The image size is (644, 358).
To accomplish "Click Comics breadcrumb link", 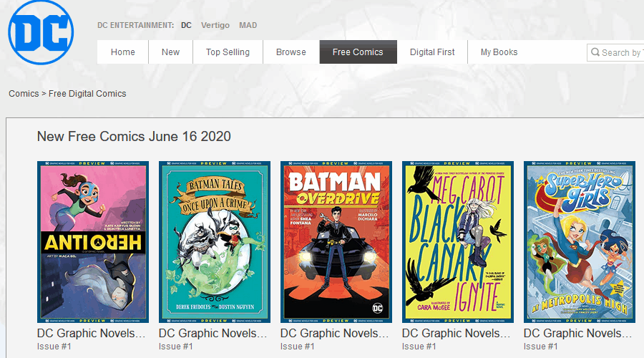I will tap(24, 94).
